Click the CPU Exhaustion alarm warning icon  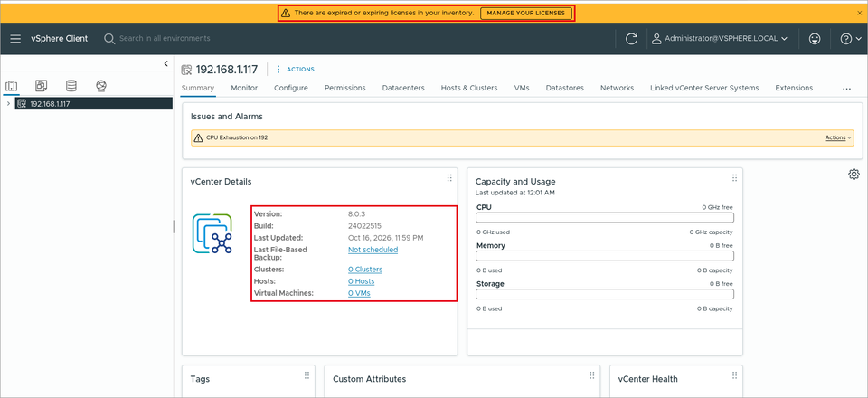[198, 137]
